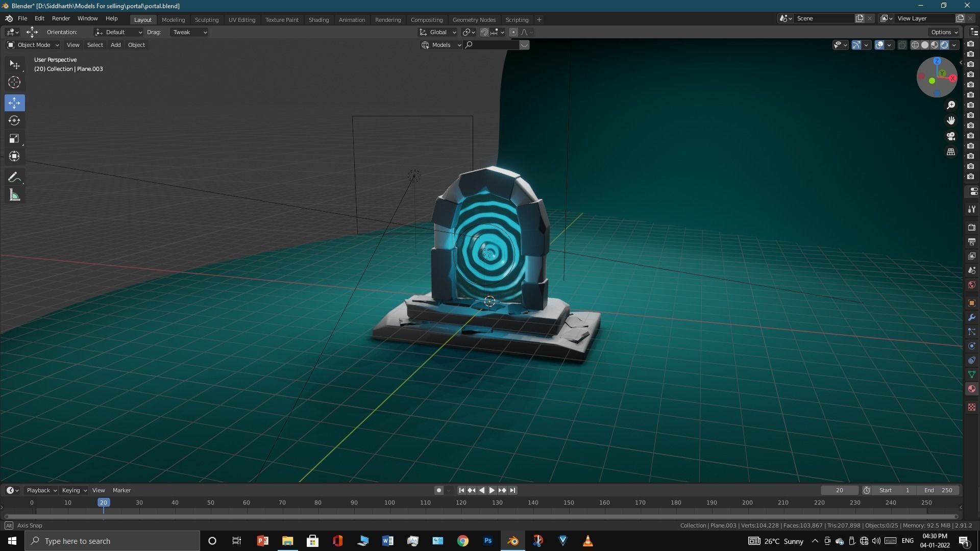
Task: Select the Annotate pencil tool
Action: (x=14, y=178)
